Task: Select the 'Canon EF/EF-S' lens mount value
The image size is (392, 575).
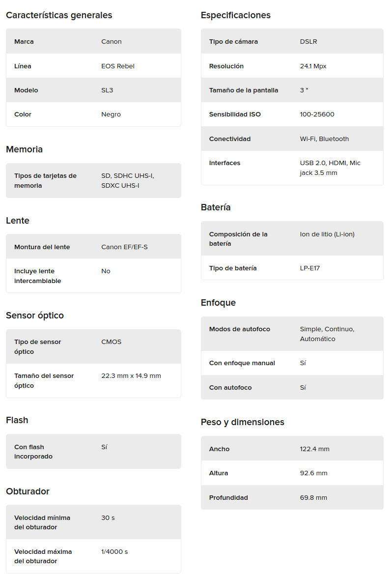Action: pyautogui.click(x=124, y=247)
